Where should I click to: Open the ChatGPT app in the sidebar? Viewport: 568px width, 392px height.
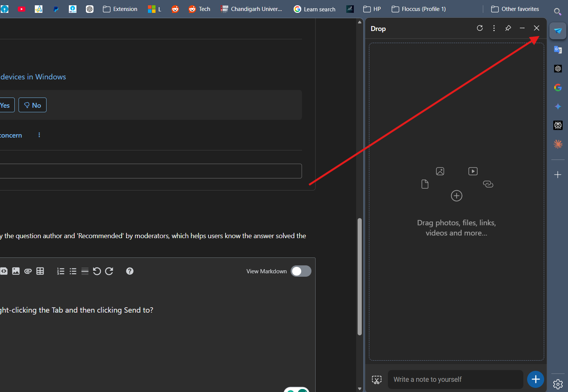(558, 68)
